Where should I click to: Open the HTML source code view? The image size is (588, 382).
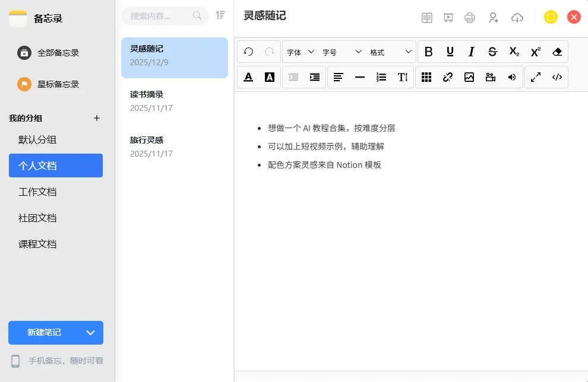[557, 77]
